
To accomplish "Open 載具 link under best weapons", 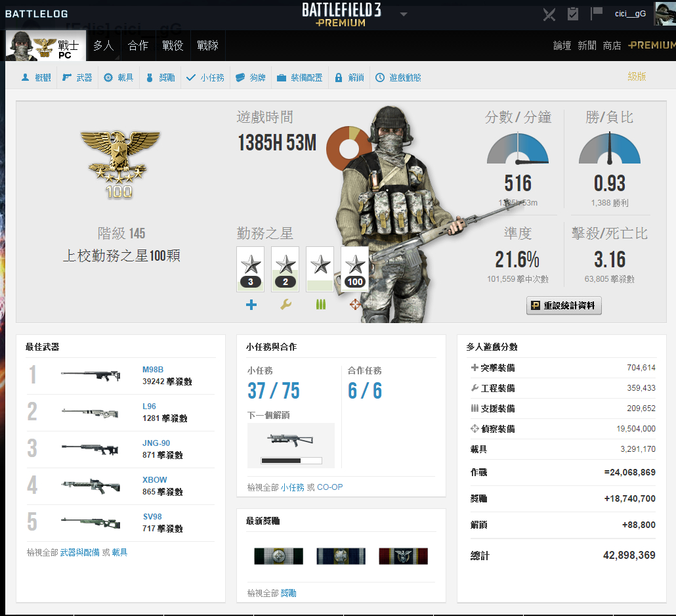I will 119,552.
